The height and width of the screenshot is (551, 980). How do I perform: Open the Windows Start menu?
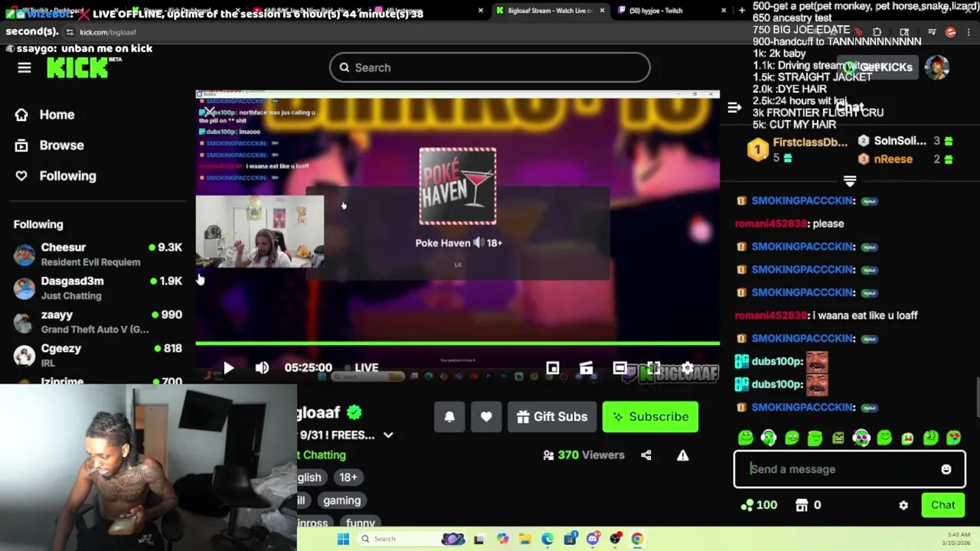(x=343, y=539)
